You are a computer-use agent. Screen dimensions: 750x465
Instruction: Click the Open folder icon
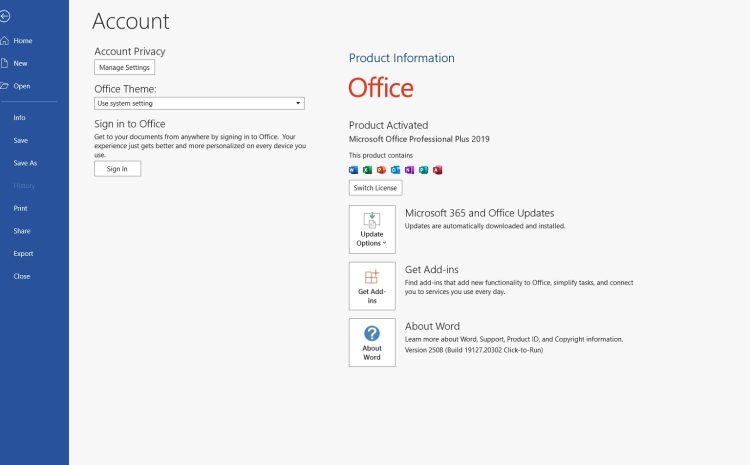tap(4, 86)
